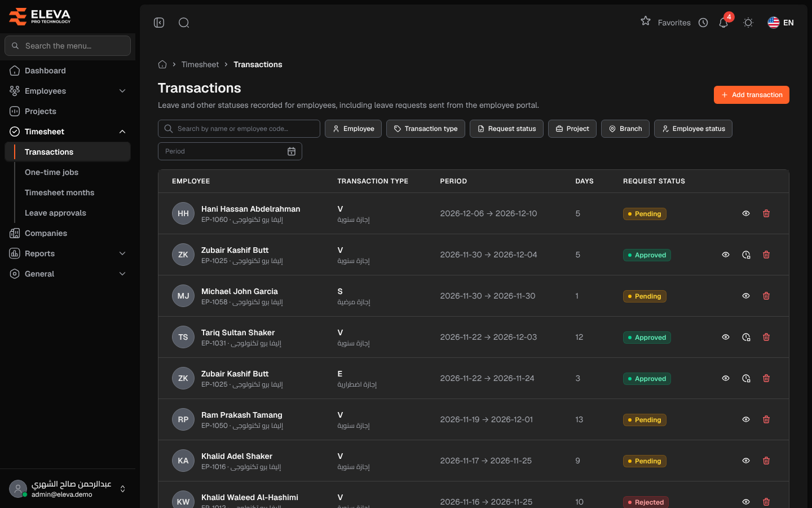
Task: Open the EN language selector
Action: (x=780, y=23)
